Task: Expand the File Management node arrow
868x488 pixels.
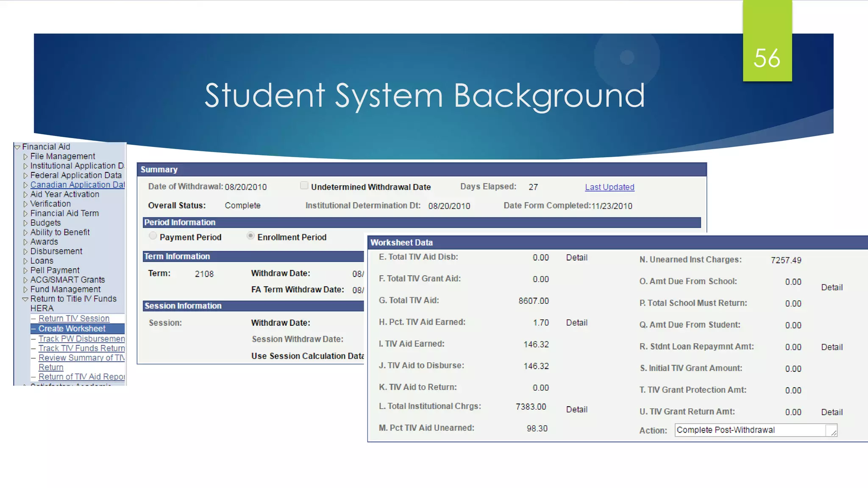Action: pos(25,157)
